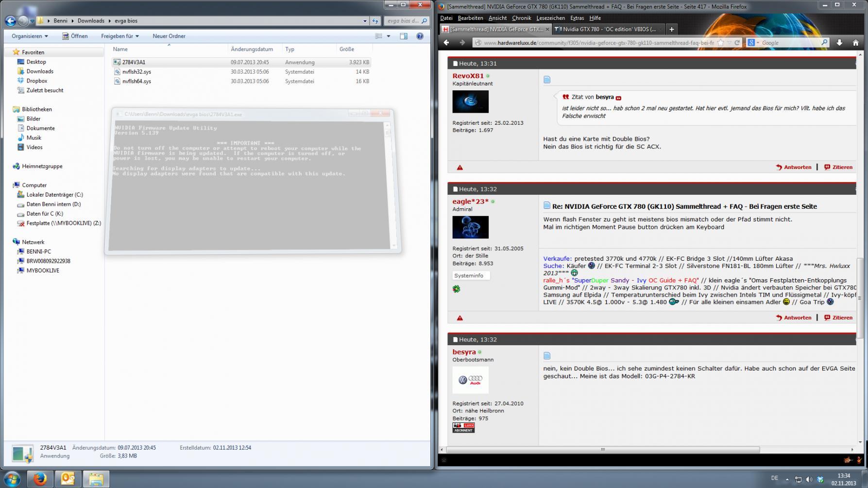
Task: Open view options dropdown arrow
Action: [x=389, y=36]
